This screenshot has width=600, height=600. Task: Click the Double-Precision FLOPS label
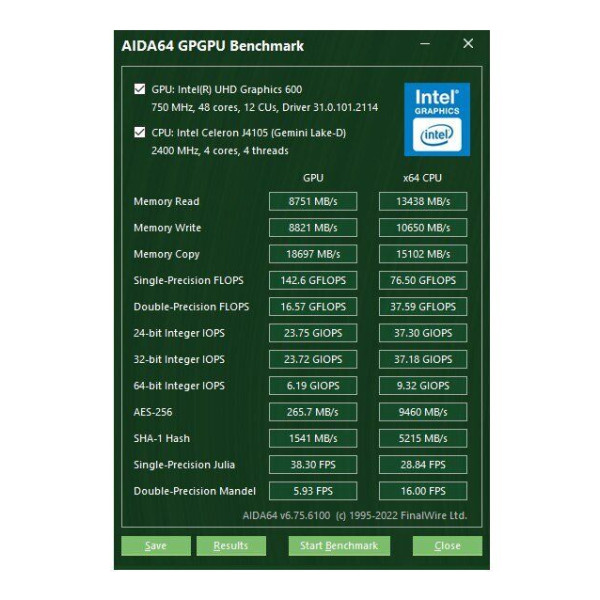click(x=191, y=307)
